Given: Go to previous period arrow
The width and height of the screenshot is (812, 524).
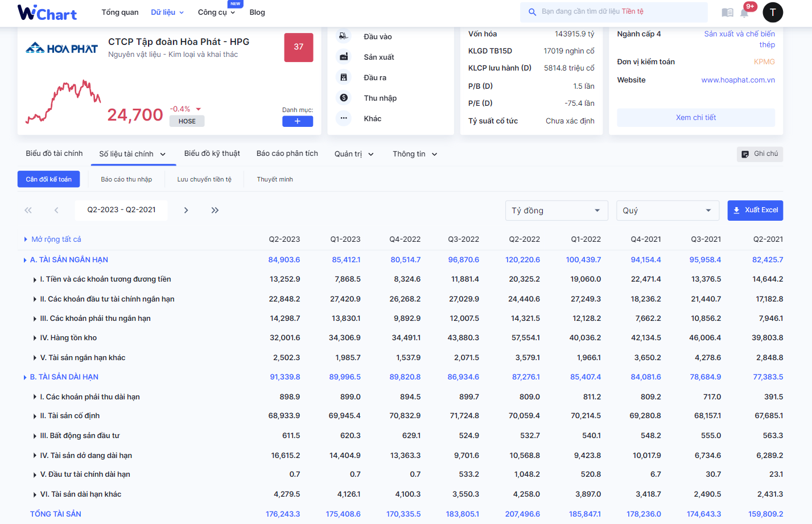Looking at the screenshot, I should click(x=56, y=210).
